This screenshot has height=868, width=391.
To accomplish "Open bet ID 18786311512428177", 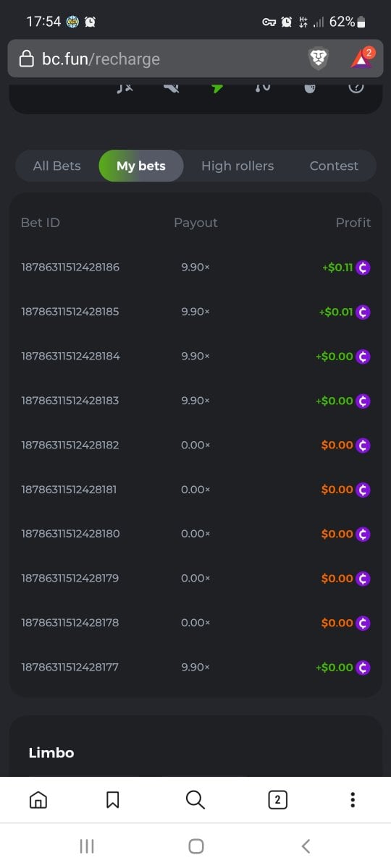I will pos(70,667).
